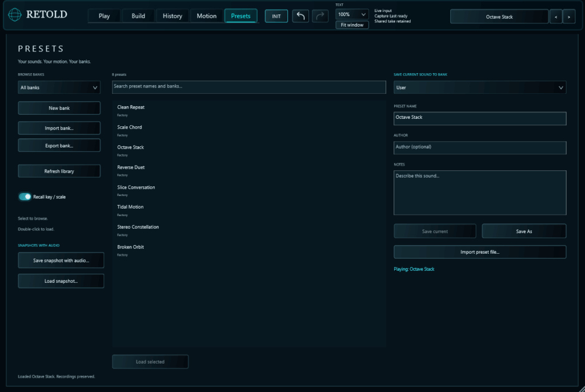Select the Tidal Motion preset

[249, 210]
